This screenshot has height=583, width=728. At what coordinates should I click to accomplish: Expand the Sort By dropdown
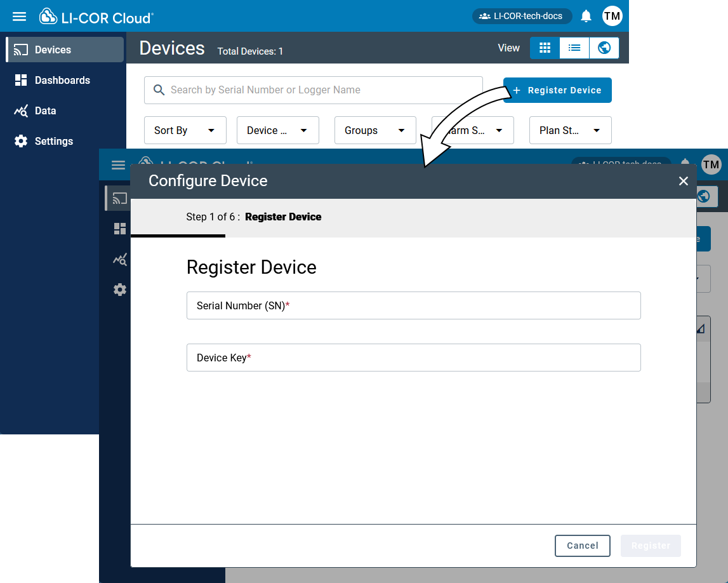(185, 131)
